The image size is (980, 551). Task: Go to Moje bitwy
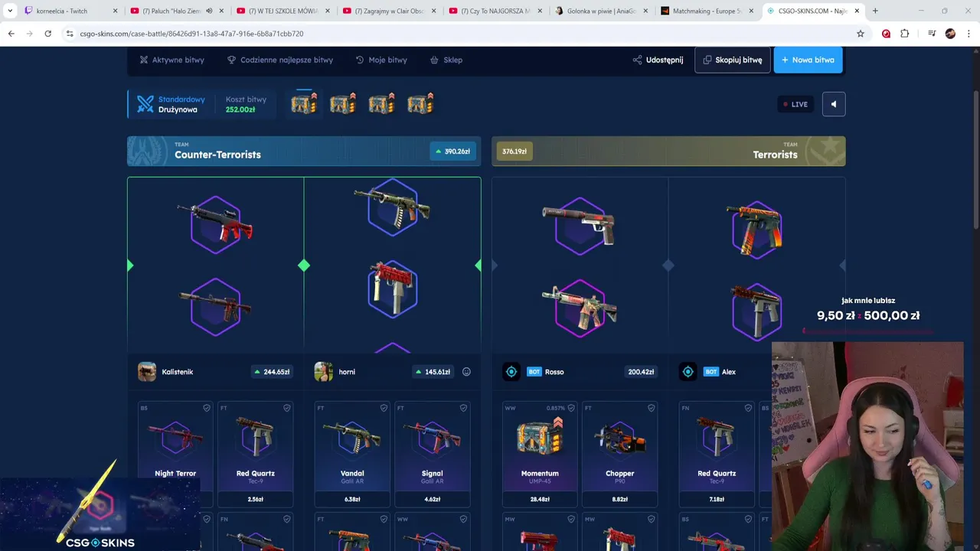[381, 60]
